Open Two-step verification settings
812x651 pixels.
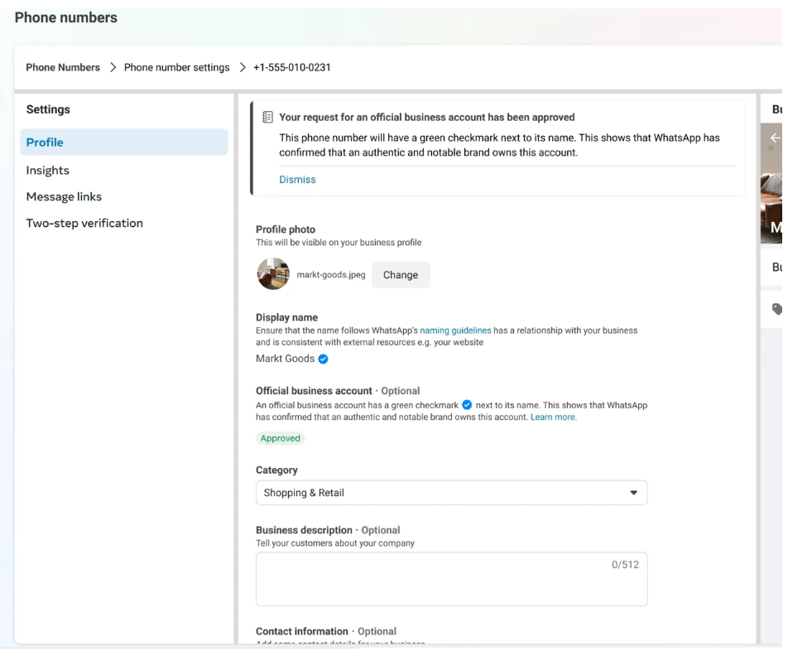click(84, 223)
